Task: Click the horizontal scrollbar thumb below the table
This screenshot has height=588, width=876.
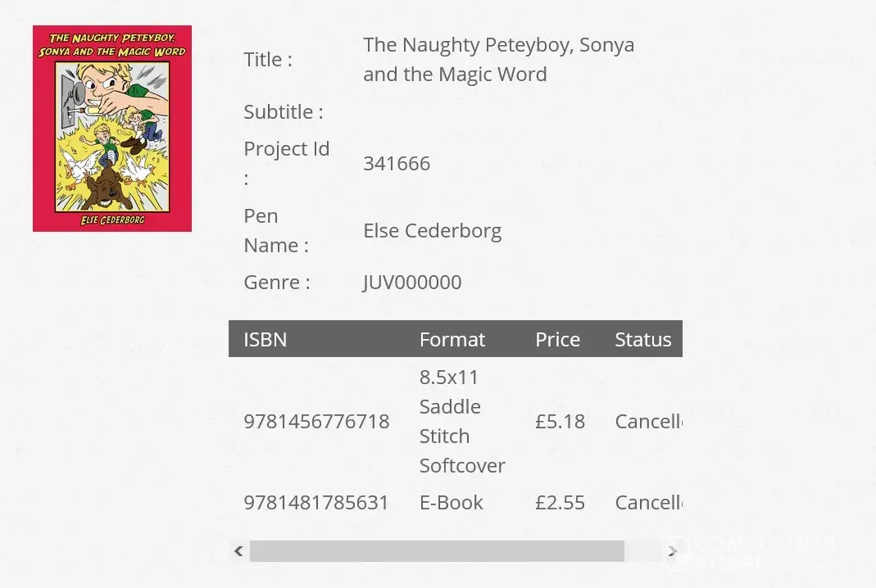Action: point(437,551)
